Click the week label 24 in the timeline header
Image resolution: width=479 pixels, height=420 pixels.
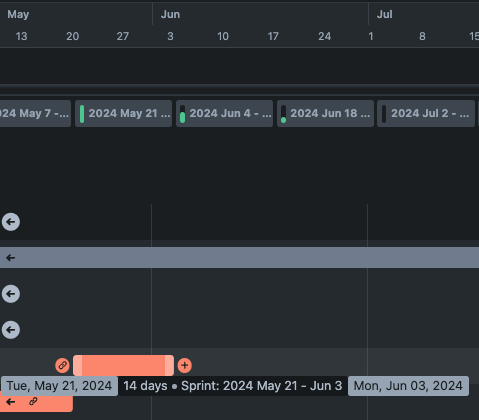tap(324, 36)
